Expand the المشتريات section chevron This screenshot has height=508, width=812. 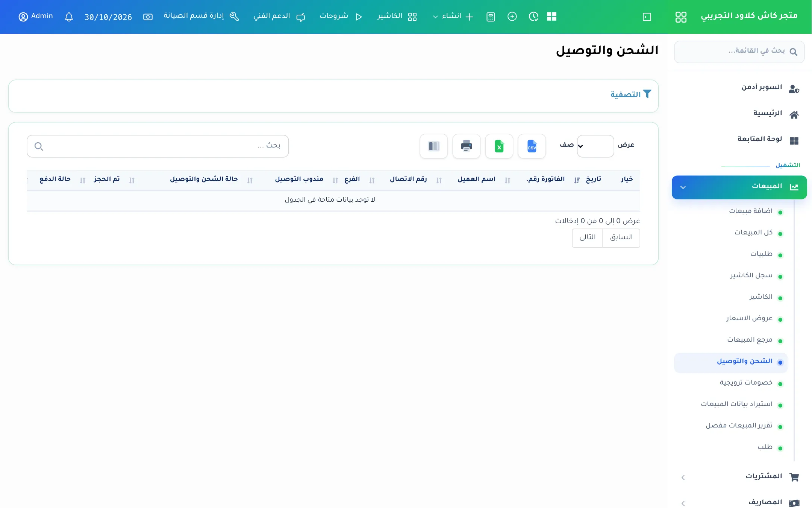point(683,478)
